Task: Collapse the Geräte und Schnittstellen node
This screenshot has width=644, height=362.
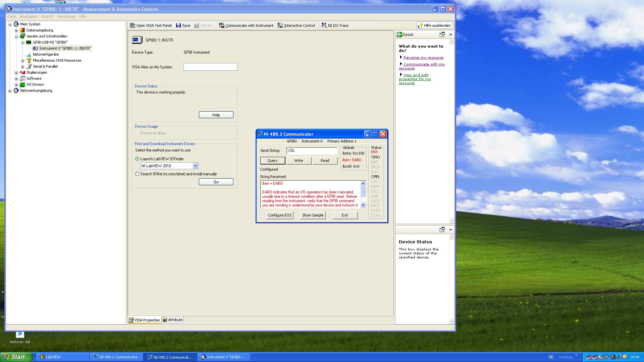Action: coord(16,37)
